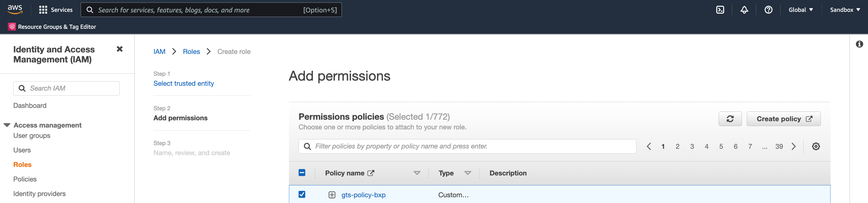Open table preferences gear icon

coord(816,146)
